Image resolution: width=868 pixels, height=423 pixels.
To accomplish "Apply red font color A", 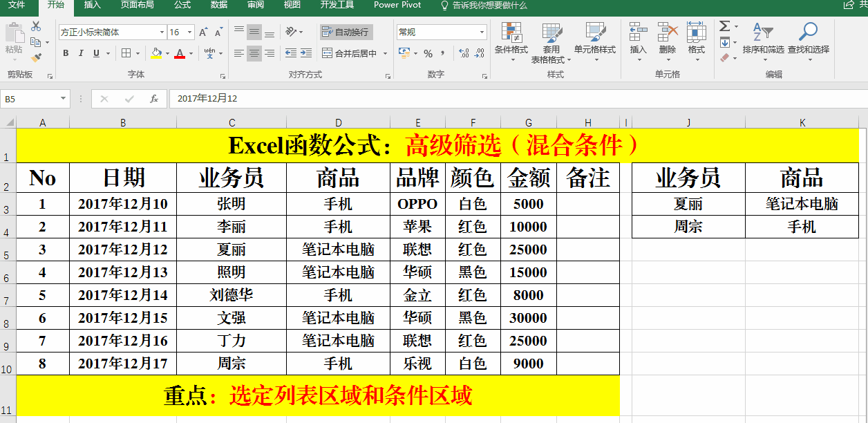I will [180, 53].
